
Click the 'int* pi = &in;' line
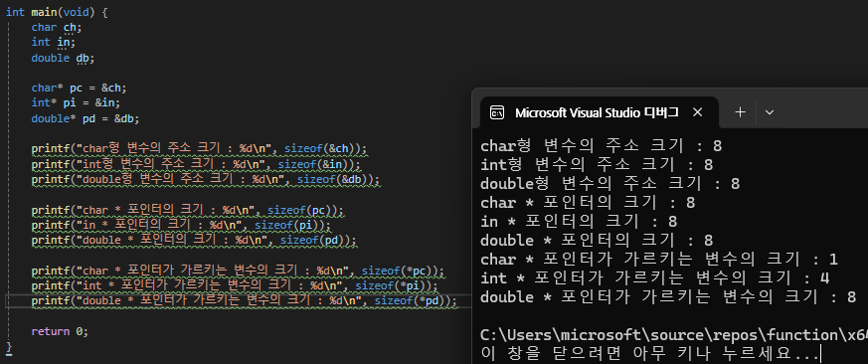76,102
